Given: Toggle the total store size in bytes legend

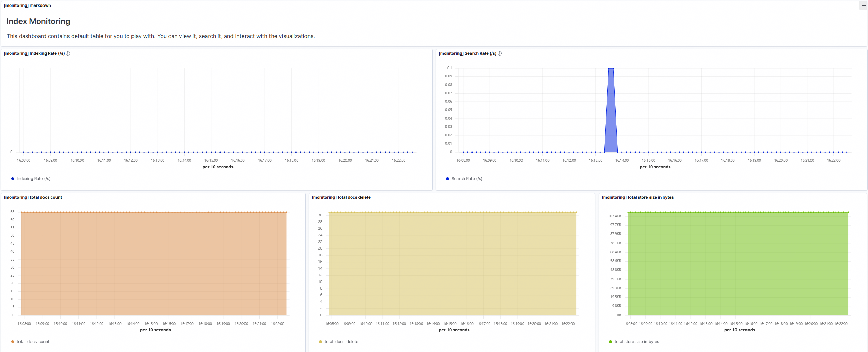Looking at the screenshot, I should [x=637, y=342].
